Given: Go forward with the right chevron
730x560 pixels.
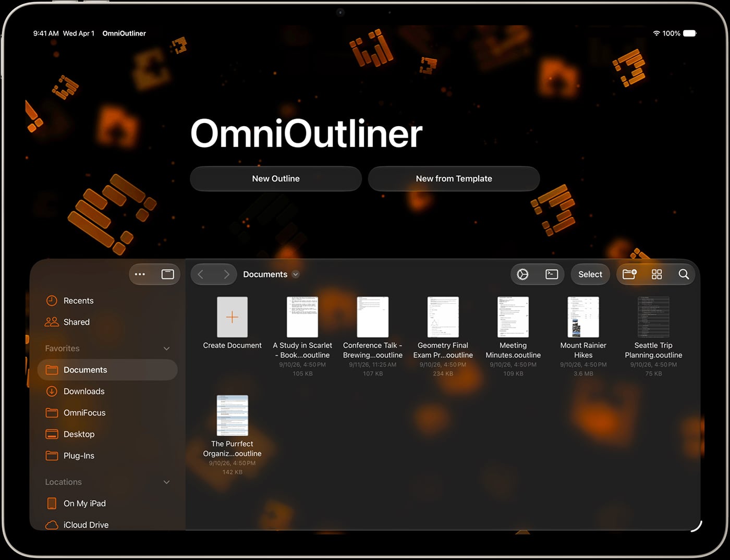Looking at the screenshot, I should (226, 274).
